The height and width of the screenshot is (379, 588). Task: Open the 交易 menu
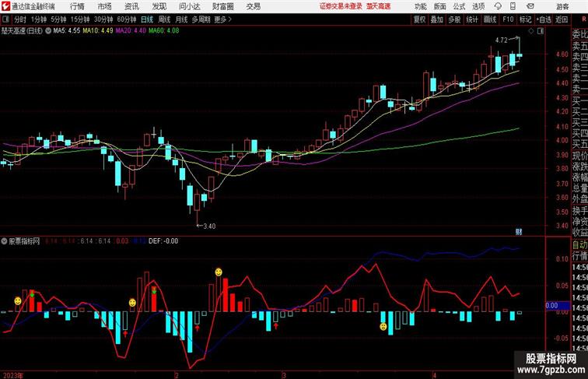pyautogui.click(x=253, y=6)
